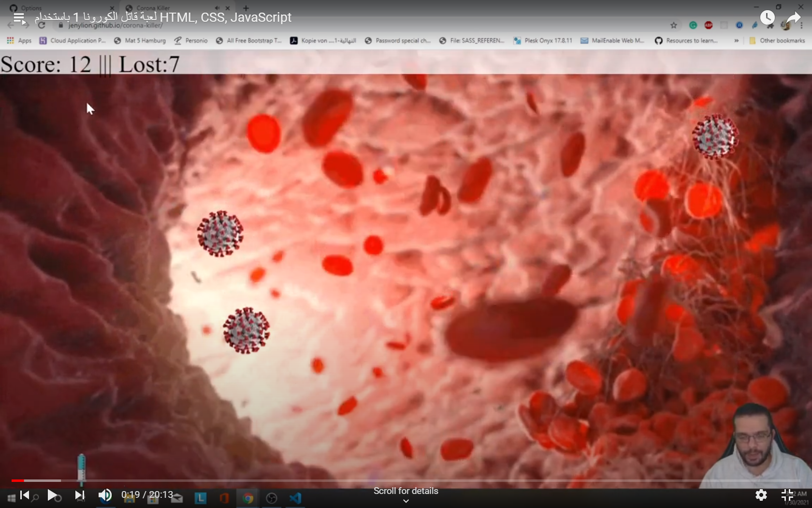Screen dimensions: 812x508
Task: Skip to the previous video
Action: 25,495
